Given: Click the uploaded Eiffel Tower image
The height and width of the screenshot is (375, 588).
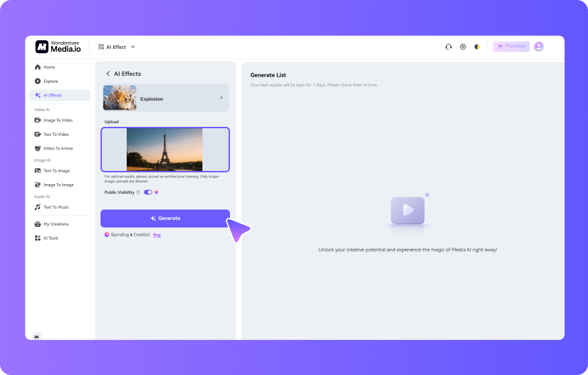Looking at the screenshot, I should pos(165,150).
